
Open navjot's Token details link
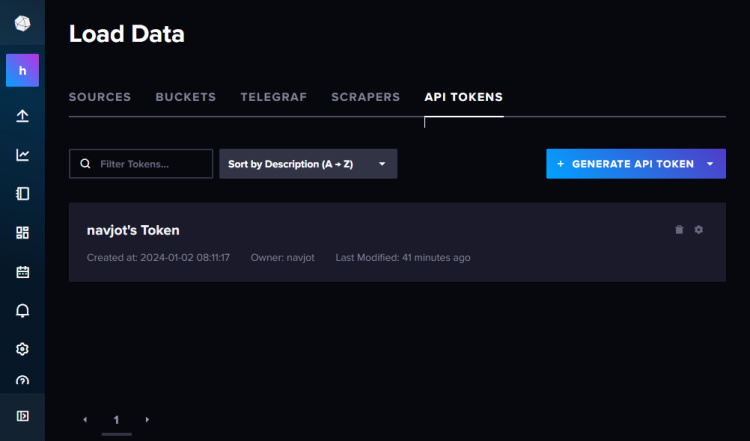(x=133, y=231)
